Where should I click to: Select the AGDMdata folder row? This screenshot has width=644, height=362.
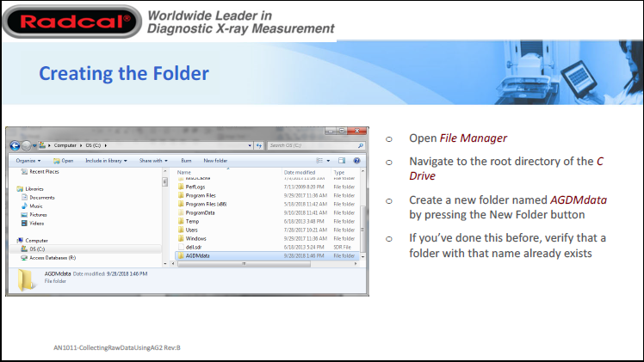[268, 256]
